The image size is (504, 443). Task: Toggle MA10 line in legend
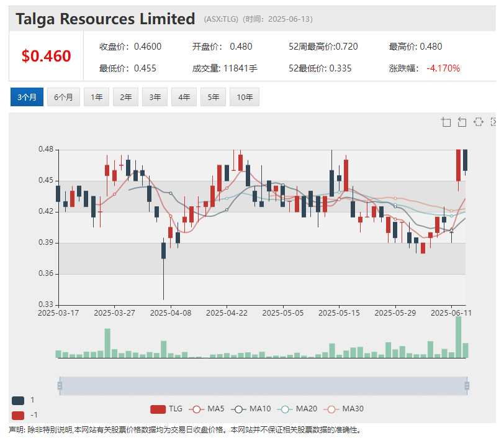click(251, 409)
